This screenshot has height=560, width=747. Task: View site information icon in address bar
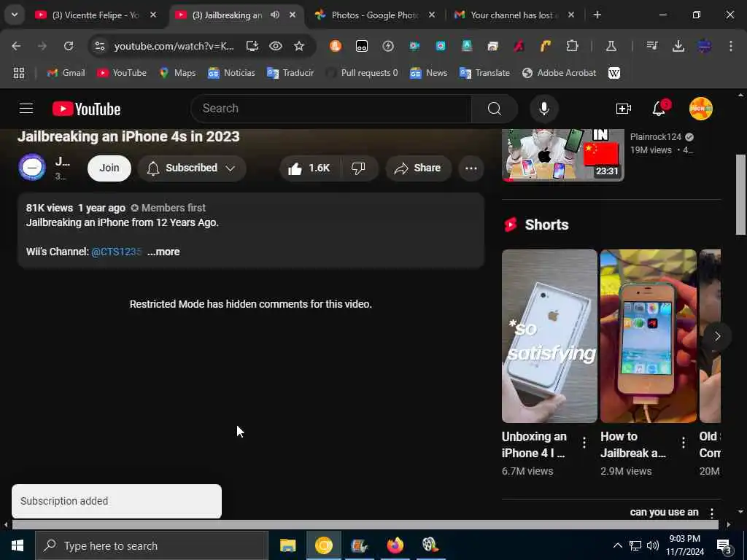coord(99,46)
